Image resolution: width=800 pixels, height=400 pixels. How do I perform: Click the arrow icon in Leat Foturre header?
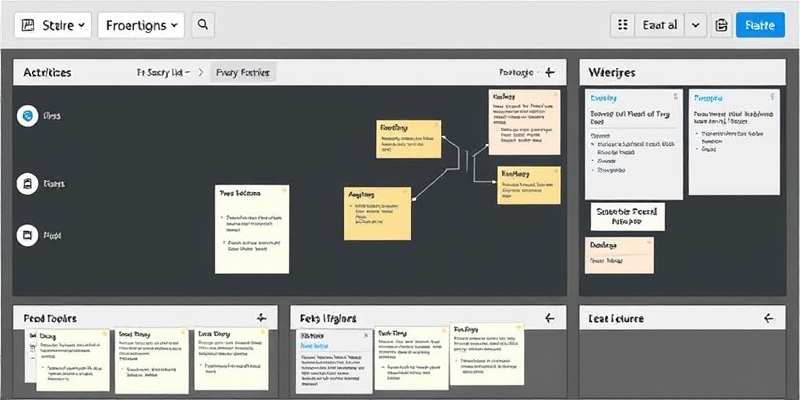click(768, 318)
